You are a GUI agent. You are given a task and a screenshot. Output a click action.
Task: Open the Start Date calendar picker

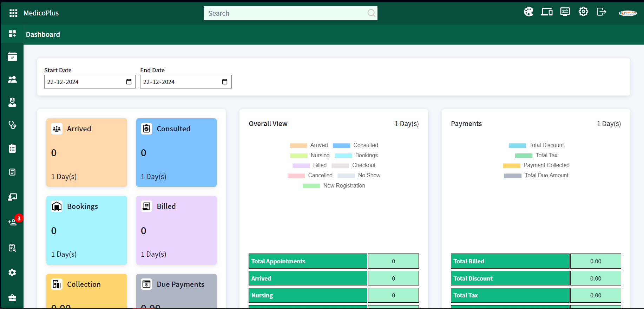[x=129, y=82]
